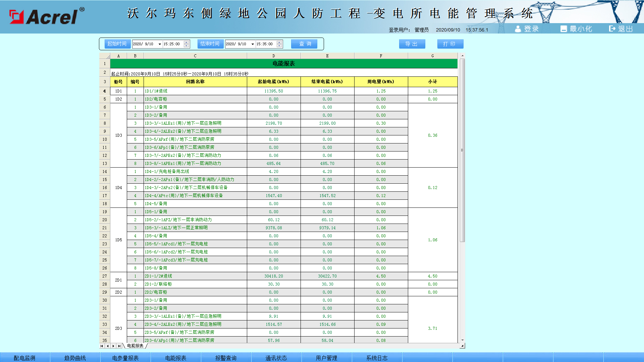Go to previous sheet navigation arrow
Image resolution: width=644 pixels, height=362 pixels.
click(x=108, y=346)
